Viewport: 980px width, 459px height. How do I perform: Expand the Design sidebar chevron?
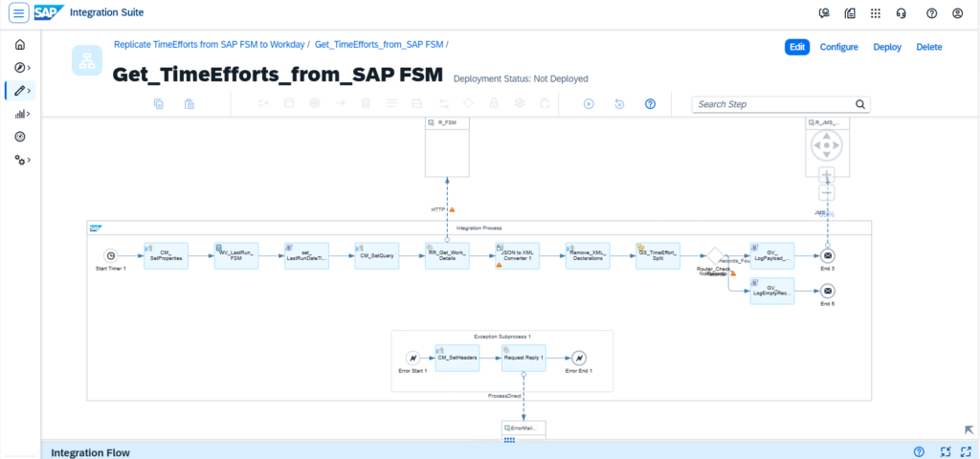29,91
